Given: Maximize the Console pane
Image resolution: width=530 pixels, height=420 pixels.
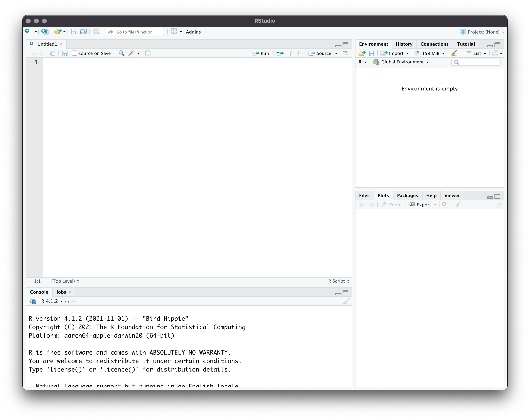Looking at the screenshot, I should click(x=345, y=293).
